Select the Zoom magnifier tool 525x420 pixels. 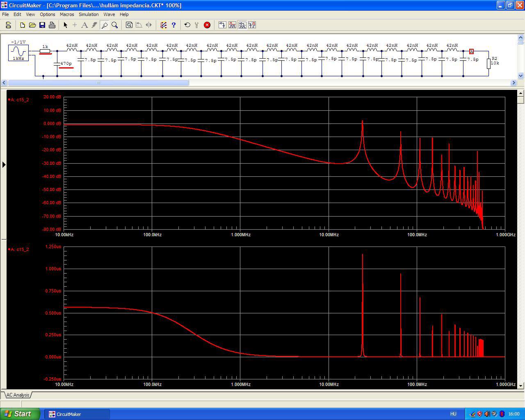115,25
